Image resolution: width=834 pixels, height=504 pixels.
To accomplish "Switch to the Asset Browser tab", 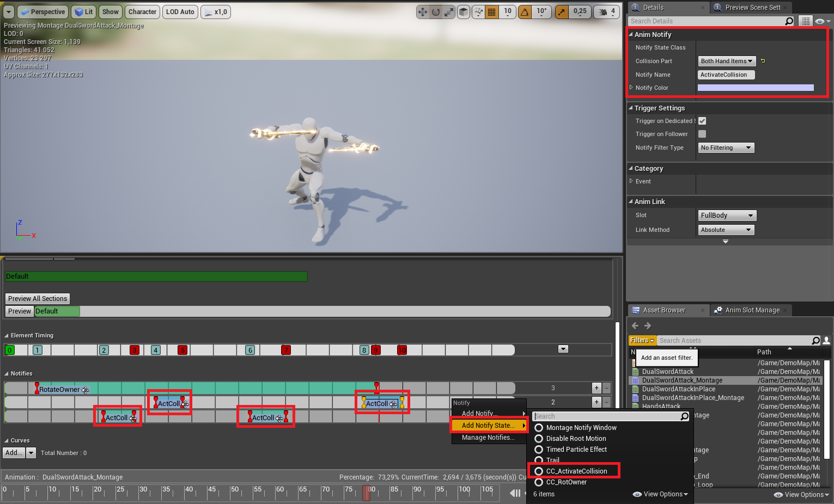I will pos(663,310).
